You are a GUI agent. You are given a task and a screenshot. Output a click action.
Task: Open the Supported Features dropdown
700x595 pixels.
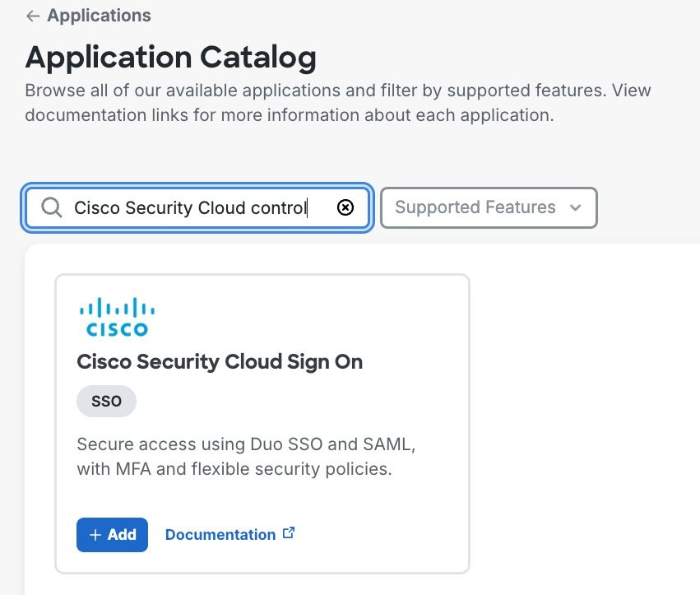(x=489, y=208)
